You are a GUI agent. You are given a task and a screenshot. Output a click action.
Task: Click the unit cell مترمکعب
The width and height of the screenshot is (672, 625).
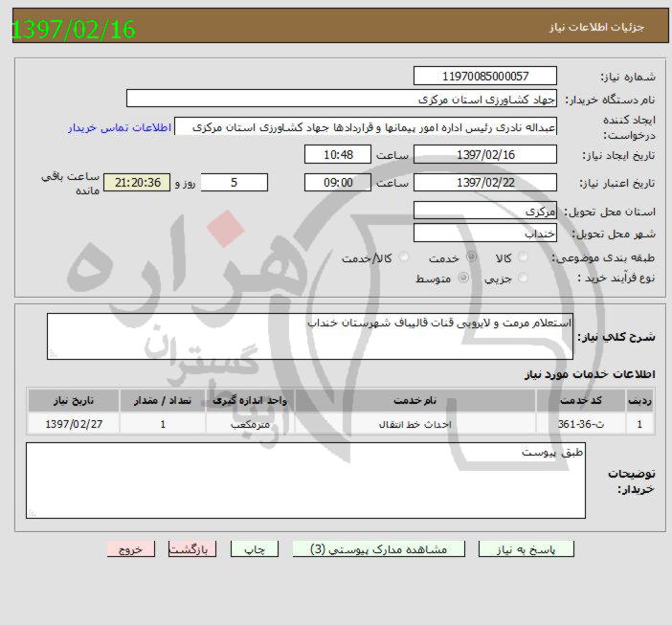tap(250, 424)
